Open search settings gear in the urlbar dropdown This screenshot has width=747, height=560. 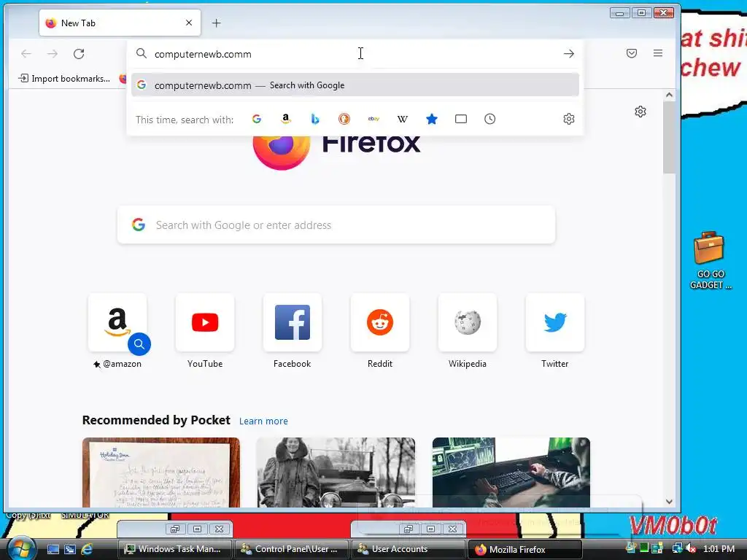click(569, 119)
